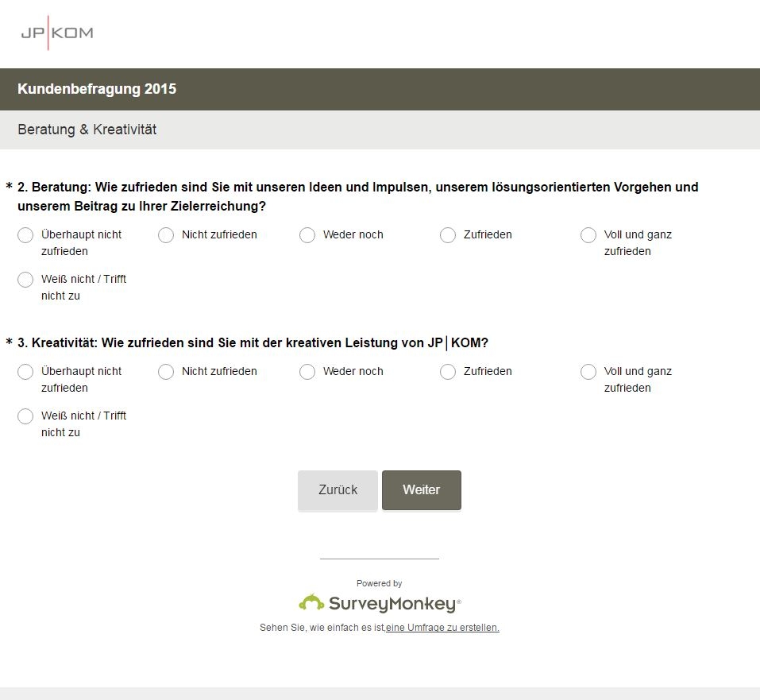Select 'Nicht zufrieden' for question 3 Kreativität
The image size is (760, 700).
166,372
